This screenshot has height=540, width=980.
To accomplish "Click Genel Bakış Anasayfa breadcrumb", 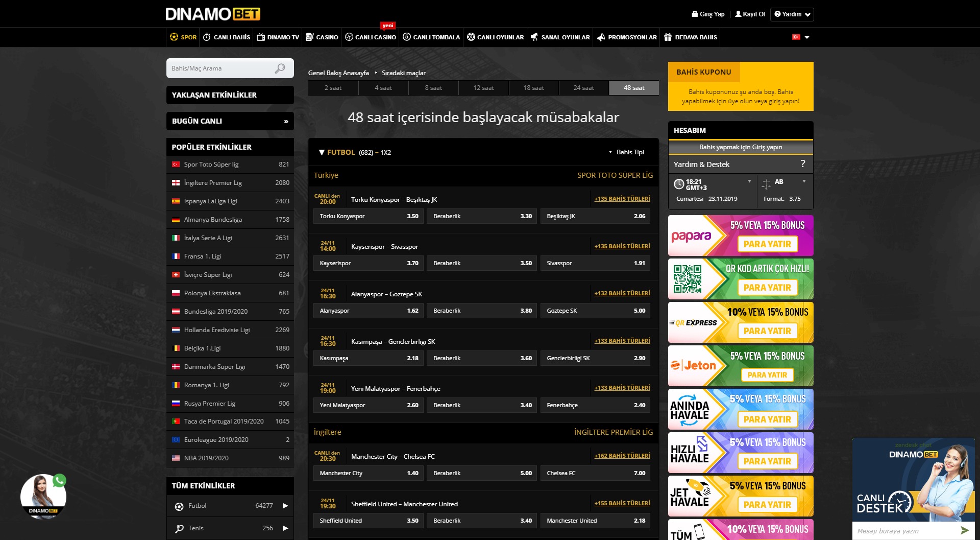I will [x=338, y=73].
